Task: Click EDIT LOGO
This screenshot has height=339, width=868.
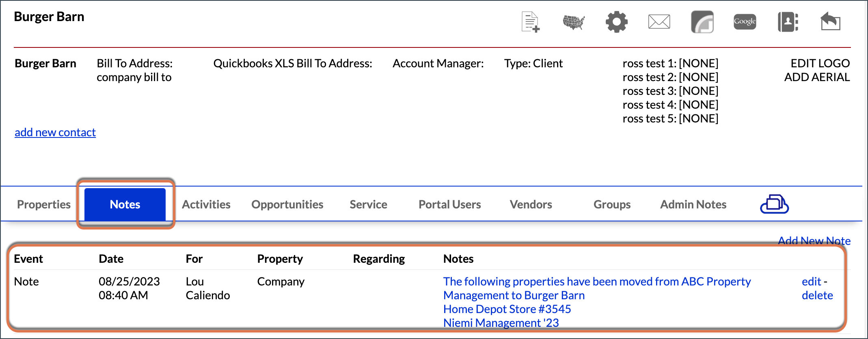Action: tap(820, 63)
